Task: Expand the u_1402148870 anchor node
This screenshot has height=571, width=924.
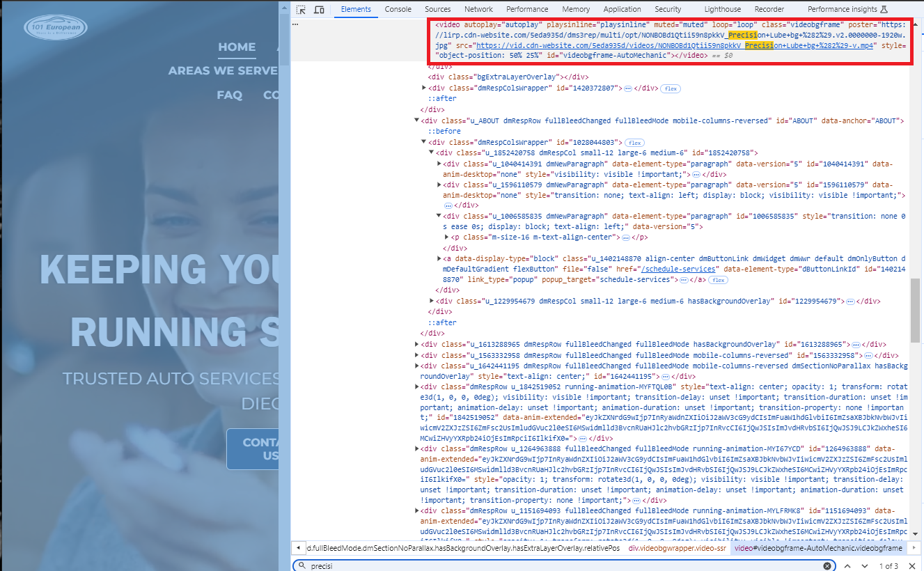Action: pyautogui.click(x=439, y=258)
